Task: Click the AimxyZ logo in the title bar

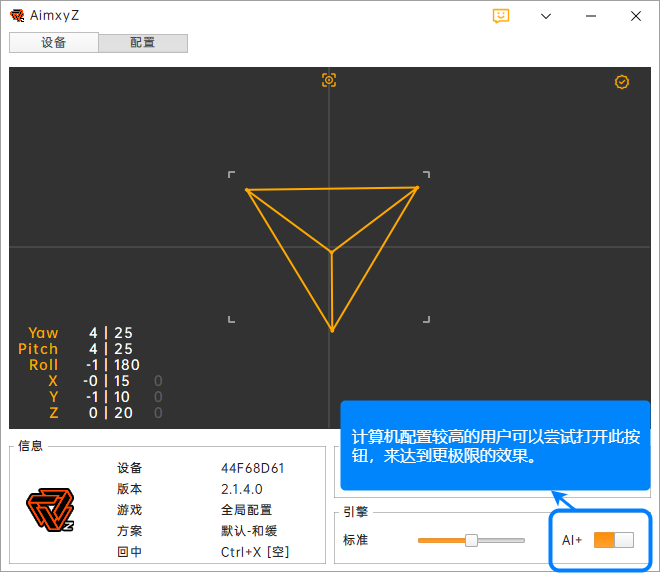Action: pyautogui.click(x=17, y=16)
